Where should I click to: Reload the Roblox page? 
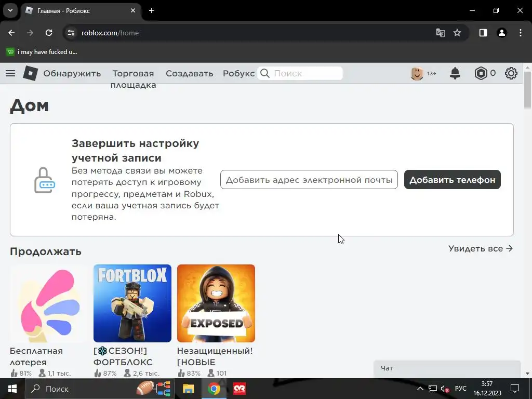(x=49, y=33)
